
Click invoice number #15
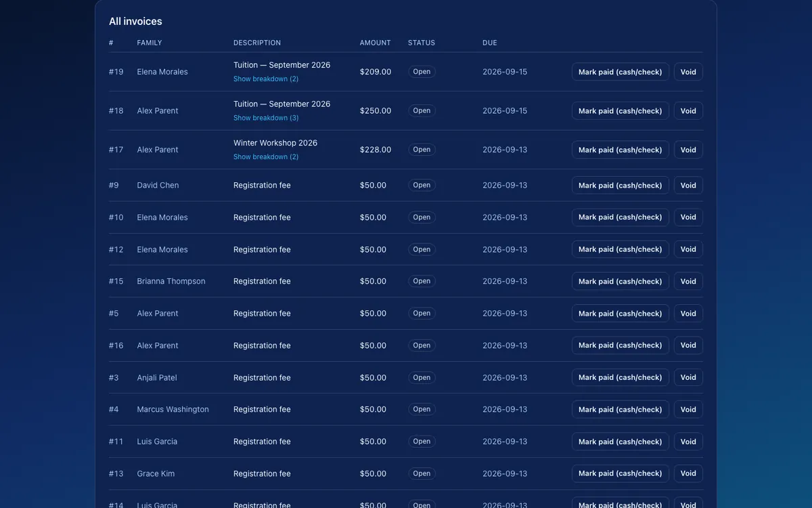[116, 281]
